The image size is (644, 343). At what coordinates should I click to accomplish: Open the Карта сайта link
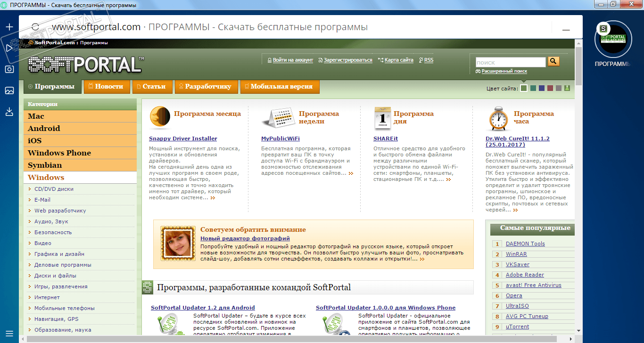399,60
